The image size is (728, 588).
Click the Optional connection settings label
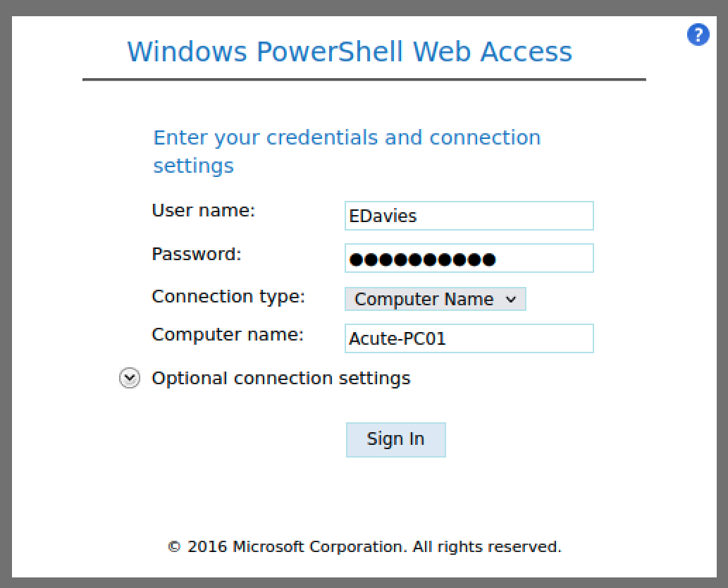pos(280,379)
